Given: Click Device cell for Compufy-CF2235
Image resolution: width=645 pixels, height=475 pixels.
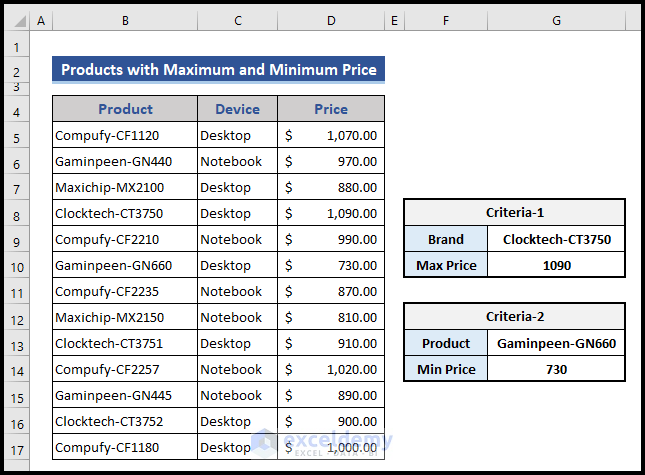Looking at the screenshot, I should [x=238, y=291].
